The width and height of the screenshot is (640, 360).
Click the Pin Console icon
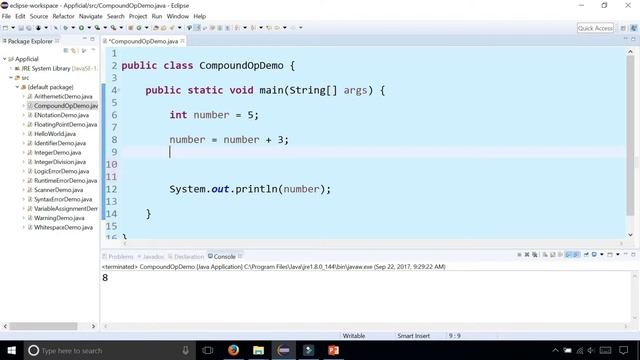(x=586, y=255)
